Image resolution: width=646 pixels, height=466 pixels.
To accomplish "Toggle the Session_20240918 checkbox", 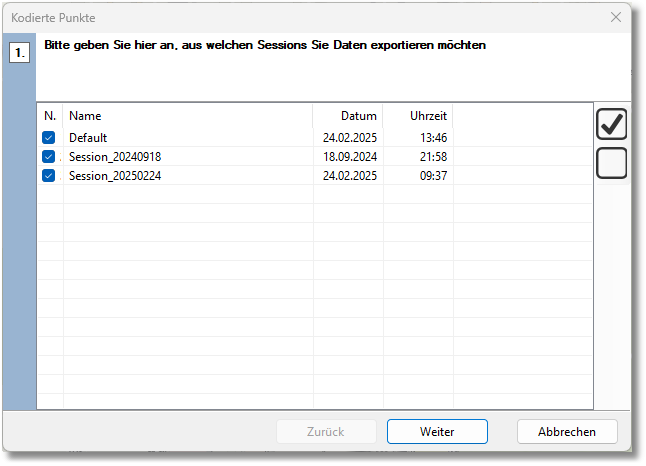I will (x=48, y=157).
